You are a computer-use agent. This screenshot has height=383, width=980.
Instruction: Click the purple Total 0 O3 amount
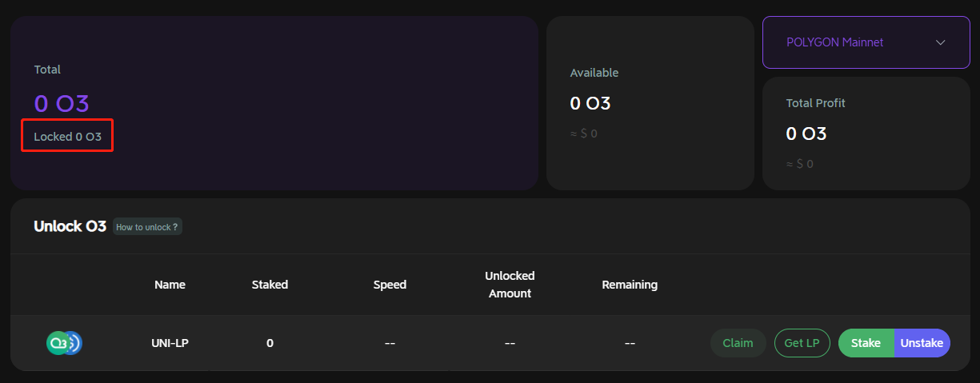click(x=62, y=103)
